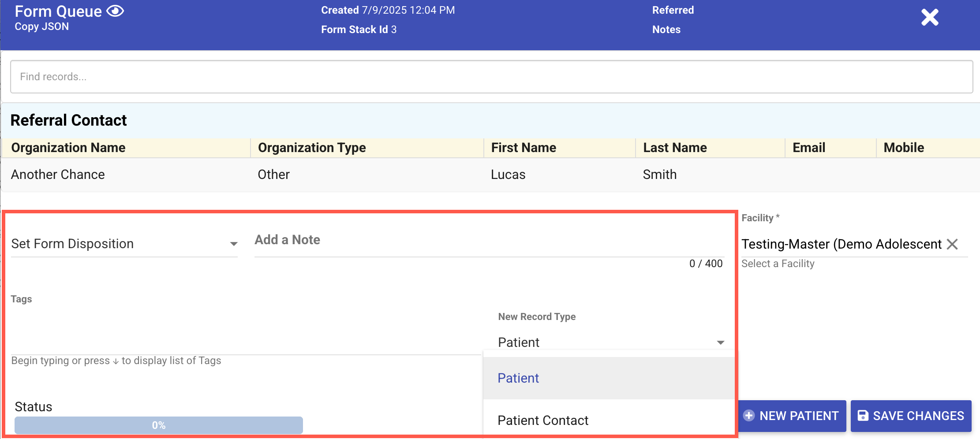Sort by Organization Name column header
980x439 pixels.
[68, 148]
